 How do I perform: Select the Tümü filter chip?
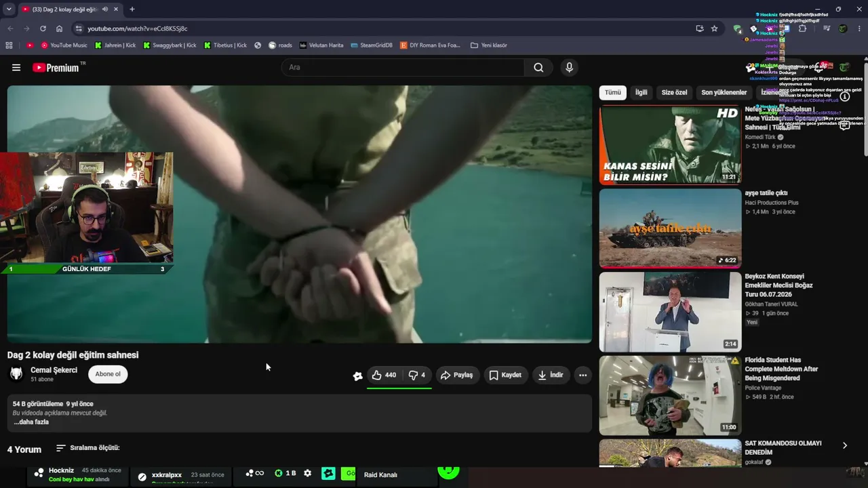613,92
